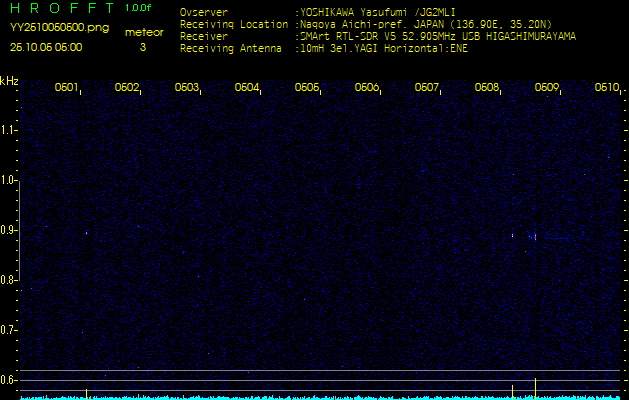Click the tallest yellow detection marker before 0509
This screenshot has height=400, width=629.
click(535, 389)
